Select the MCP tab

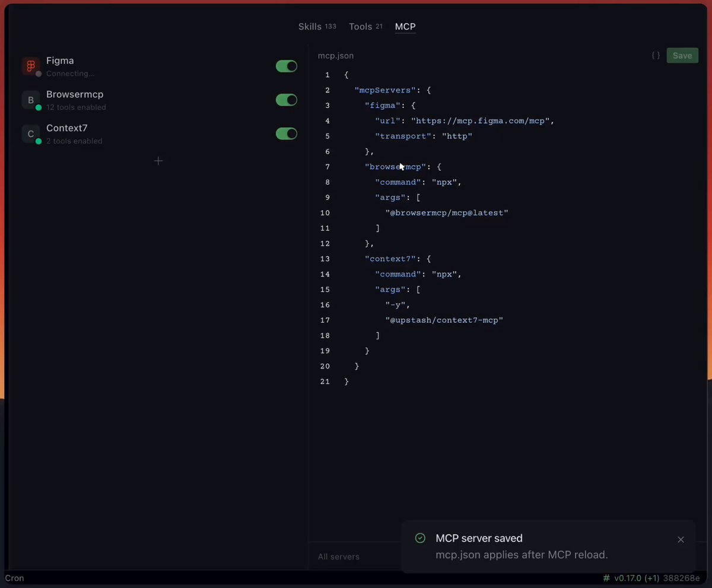405,27
